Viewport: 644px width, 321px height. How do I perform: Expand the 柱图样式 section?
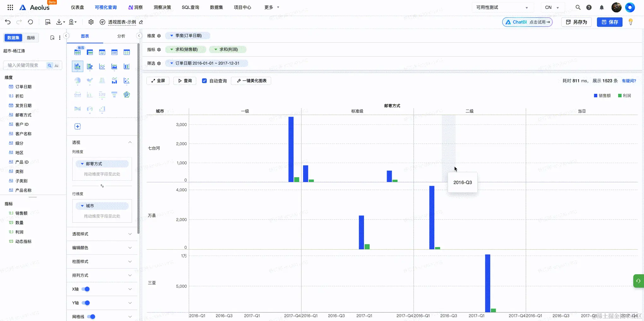pos(102,262)
